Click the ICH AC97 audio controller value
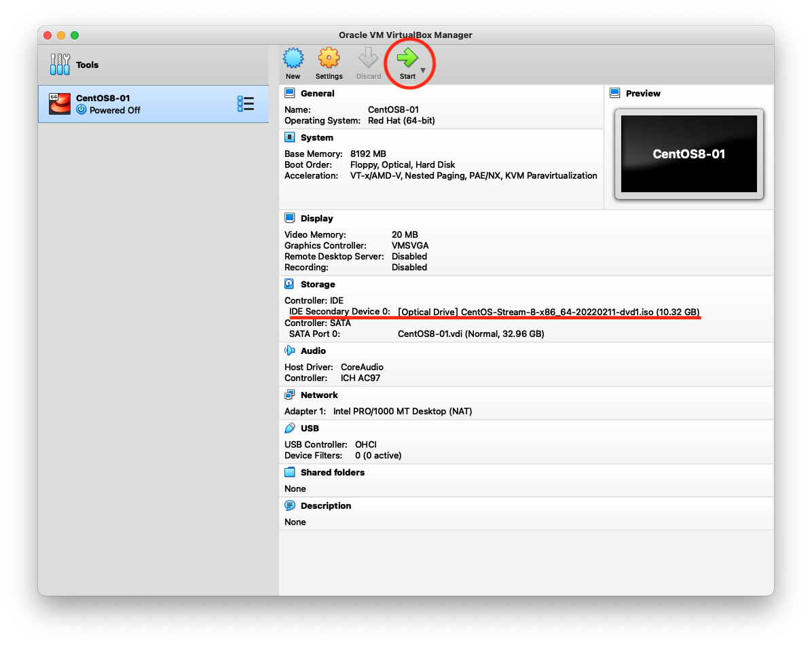The width and height of the screenshot is (812, 646). click(x=361, y=378)
